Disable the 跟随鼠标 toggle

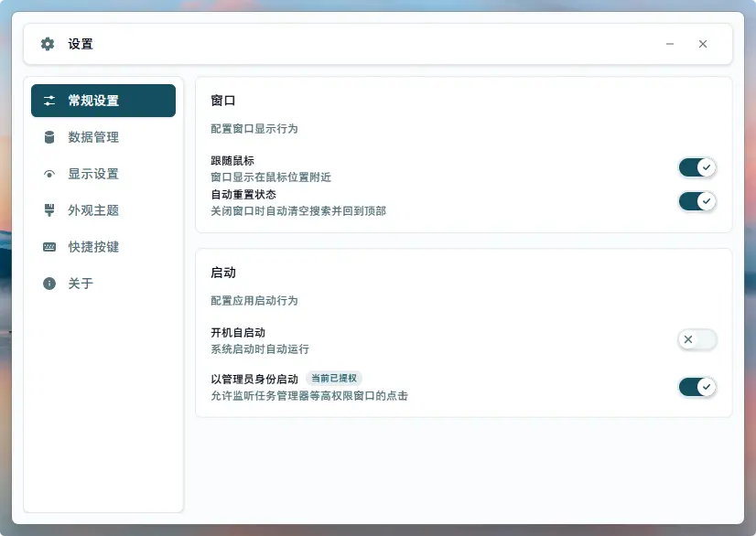click(697, 167)
